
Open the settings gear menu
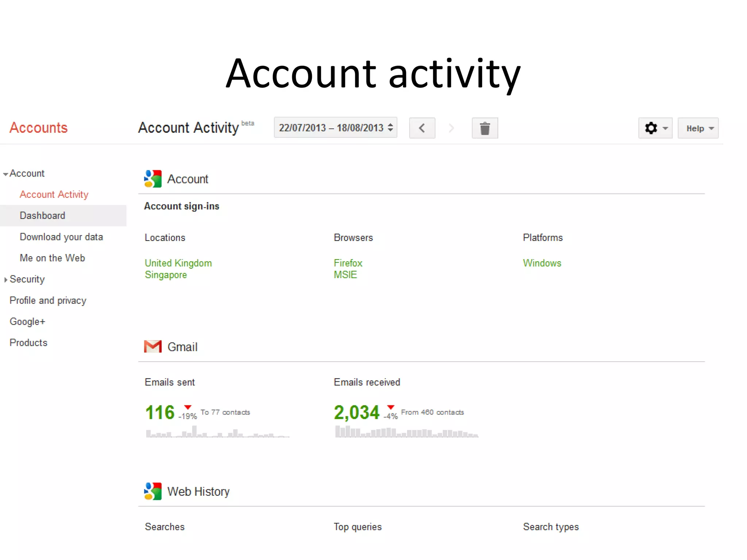655,128
